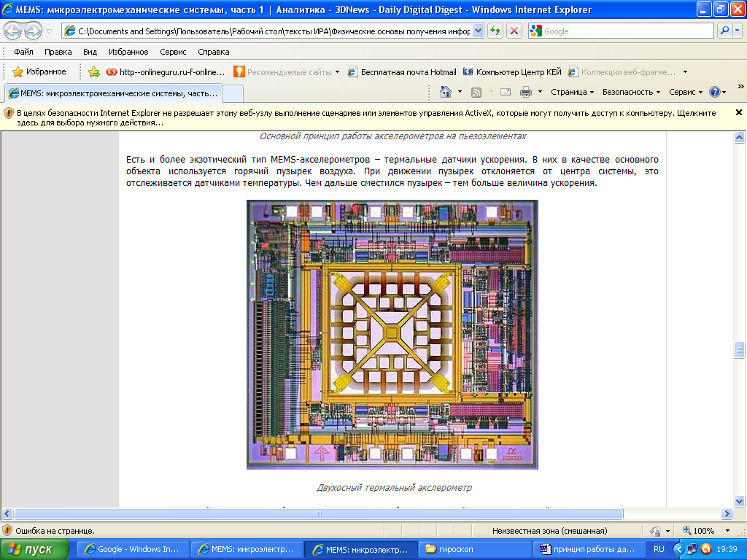Click Ошибка на странице status text
Image resolution: width=747 pixels, height=560 pixels.
(55, 531)
